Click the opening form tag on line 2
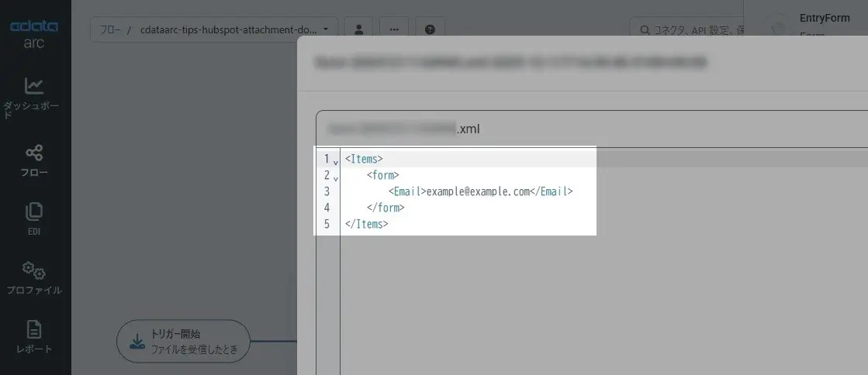This screenshot has height=375, width=868. click(x=382, y=175)
